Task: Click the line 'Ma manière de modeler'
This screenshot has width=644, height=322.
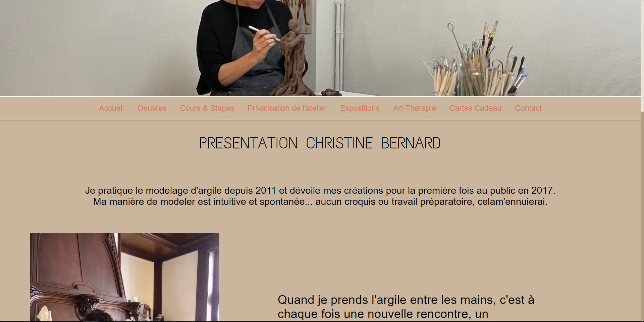Action: (x=320, y=201)
